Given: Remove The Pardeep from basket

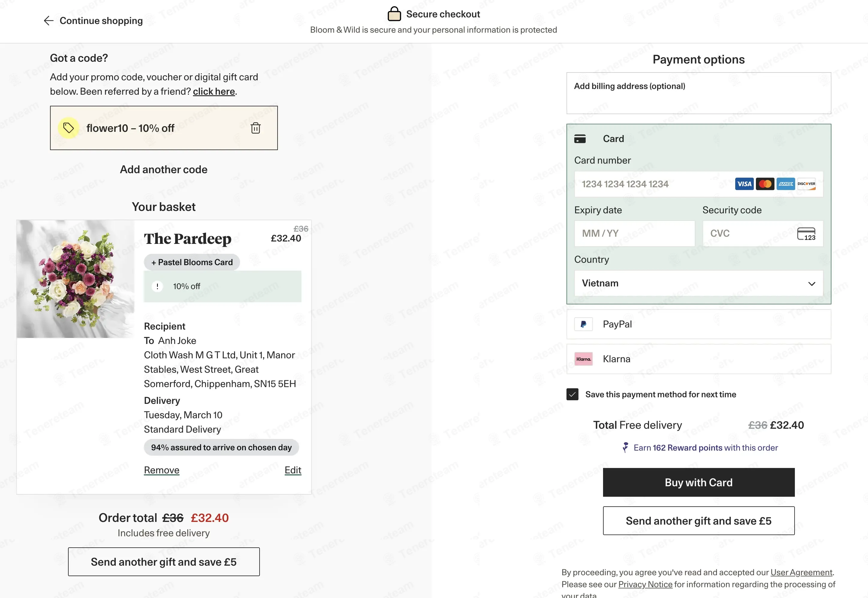Looking at the screenshot, I should [x=162, y=470].
